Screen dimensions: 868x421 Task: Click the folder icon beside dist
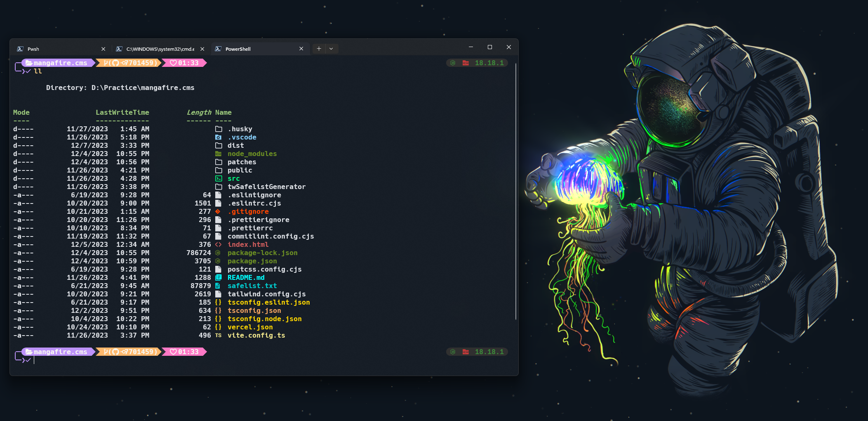click(x=219, y=146)
